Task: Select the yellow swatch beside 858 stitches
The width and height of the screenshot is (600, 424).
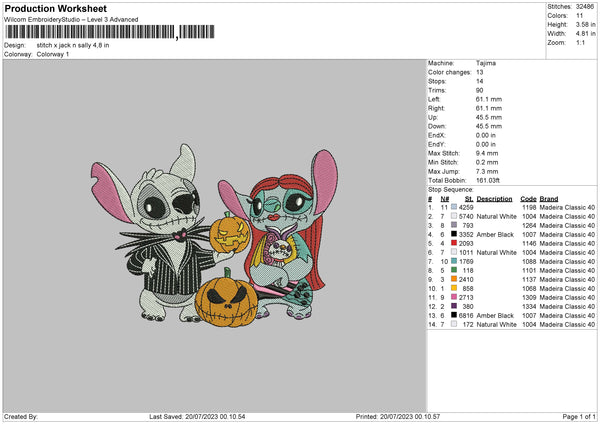Action: [454, 288]
